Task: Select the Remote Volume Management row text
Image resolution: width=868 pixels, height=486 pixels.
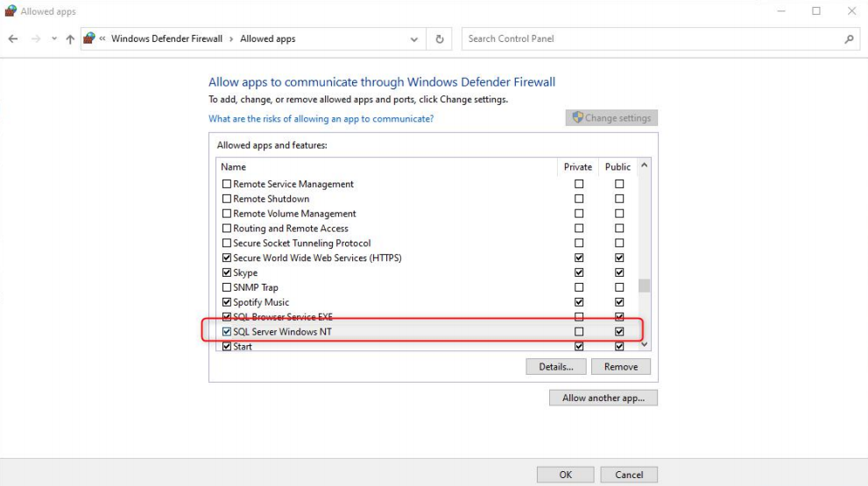Action: (x=294, y=214)
